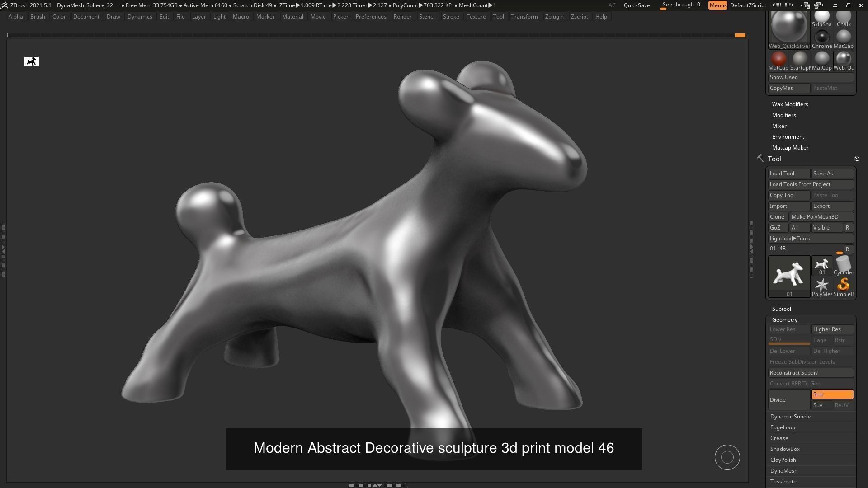Select gray MatCap sphere beside Chrome
Viewport: 868px width, 488px height.
843,39
